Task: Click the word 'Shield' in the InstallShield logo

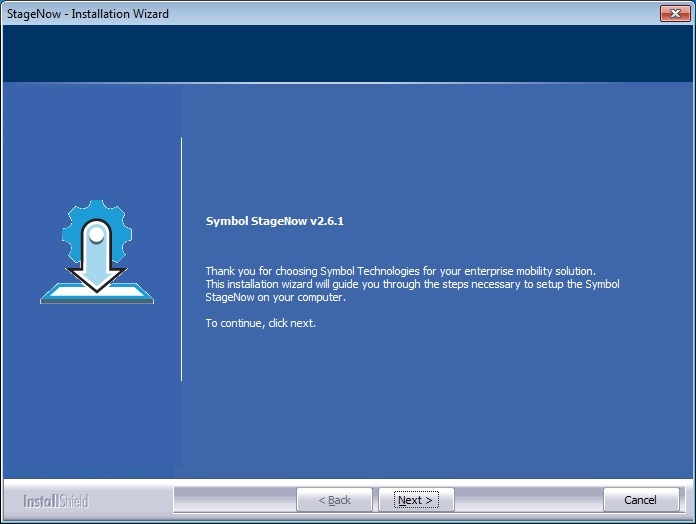Action: pos(71,500)
